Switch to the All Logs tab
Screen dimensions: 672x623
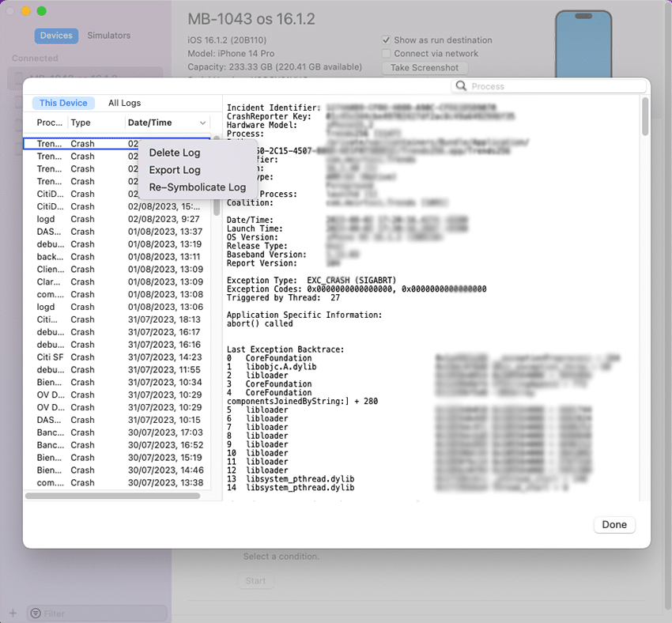125,103
